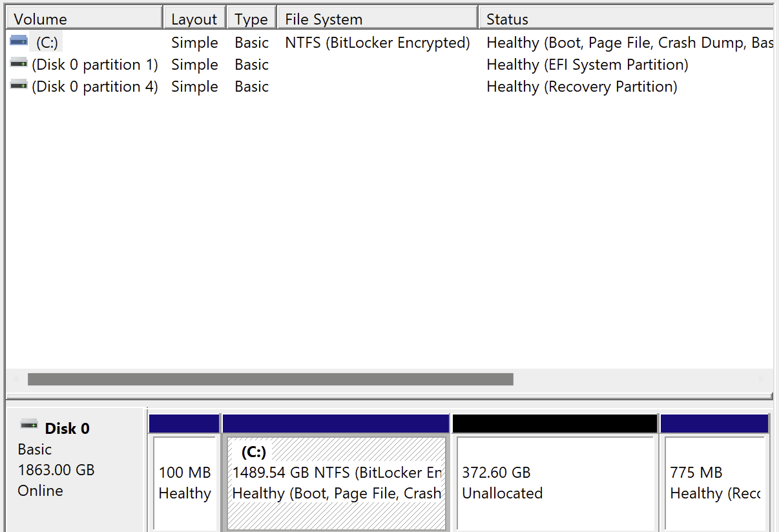Viewport: 779px width, 532px height.
Task: Click the horizontal scrollbar thumb in volume list
Action: point(270,379)
